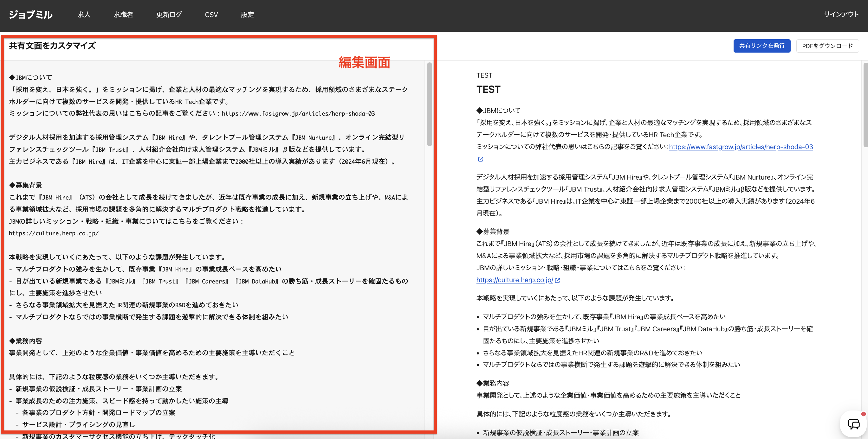Screen dimensions: 868x439
Task: Click the ◆募集背景 line in the left editor
Action: 26,185
